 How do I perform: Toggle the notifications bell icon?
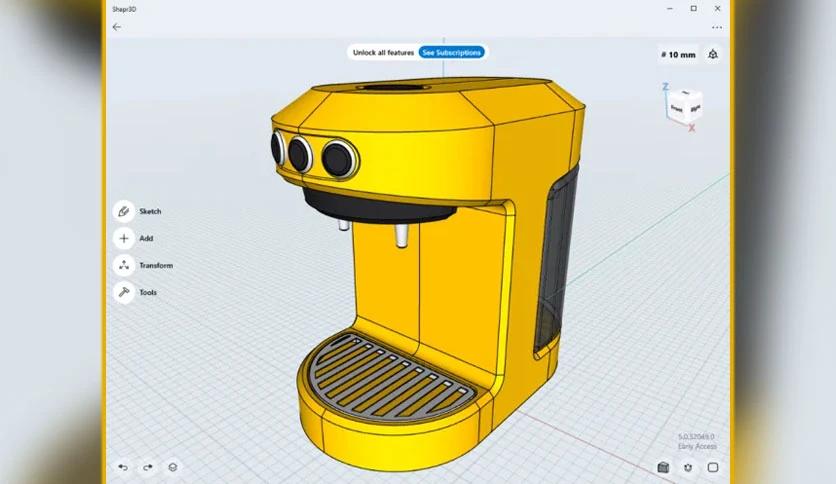point(713,54)
